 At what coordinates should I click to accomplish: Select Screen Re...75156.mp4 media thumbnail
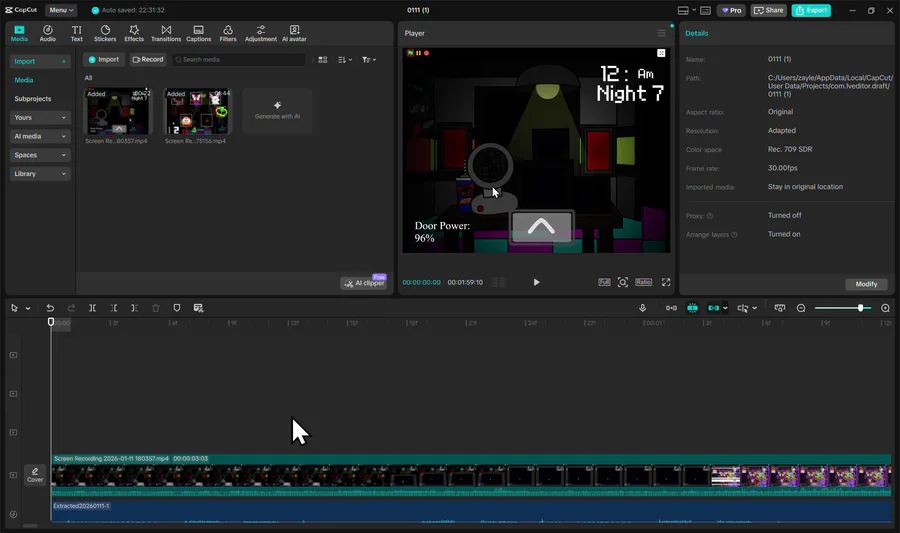197,111
